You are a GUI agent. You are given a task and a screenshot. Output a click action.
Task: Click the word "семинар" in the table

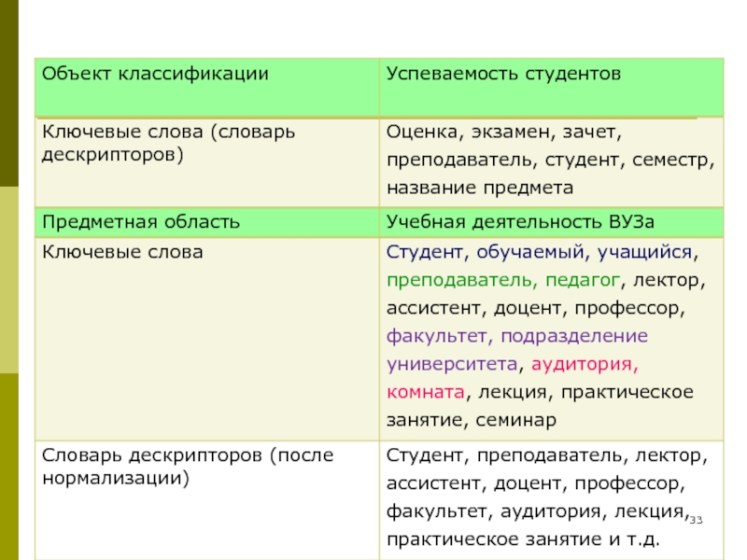(x=518, y=419)
